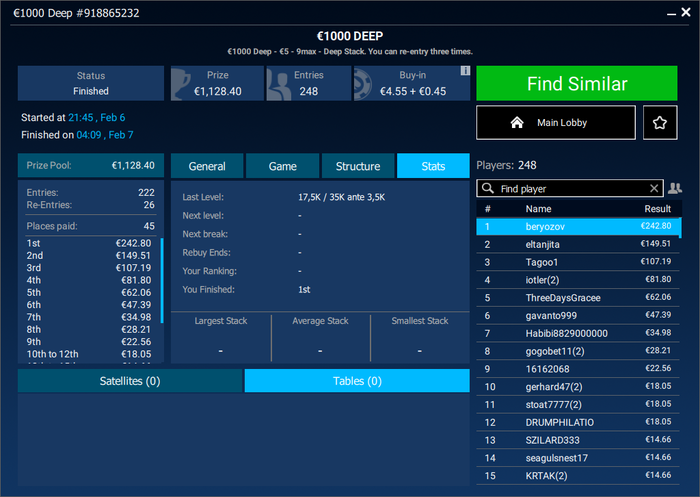Click the Status Finished panel
This screenshot has width=700, height=497.
pyautogui.click(x=91, y=84)
